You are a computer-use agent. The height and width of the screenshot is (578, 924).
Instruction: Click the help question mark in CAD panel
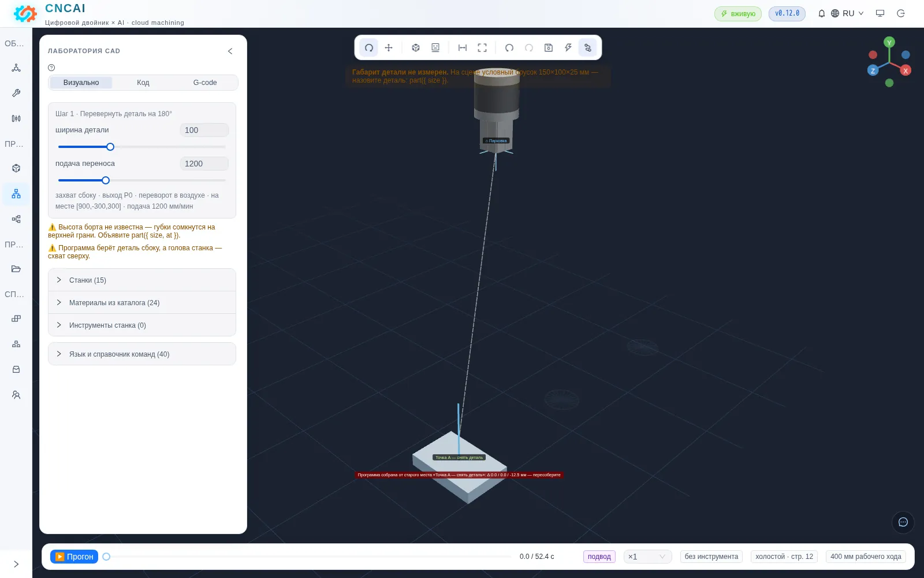pos(51,68)
